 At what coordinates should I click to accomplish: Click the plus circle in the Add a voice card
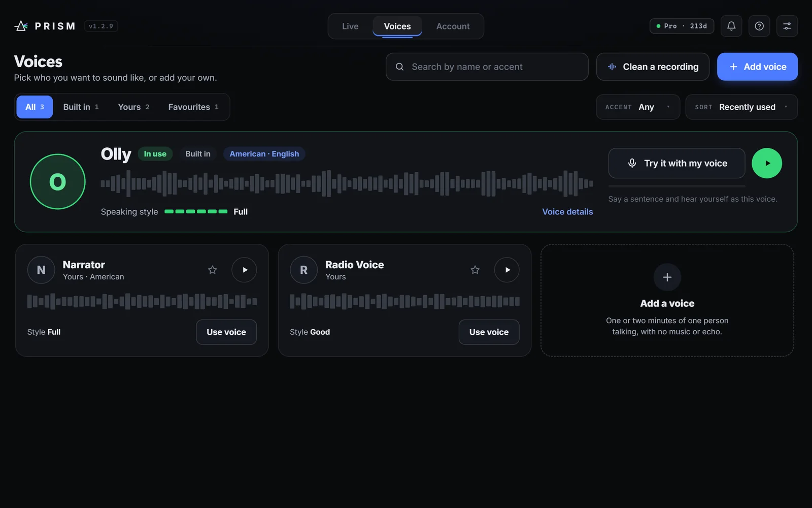pyautogui.click(x=667, y=277)
